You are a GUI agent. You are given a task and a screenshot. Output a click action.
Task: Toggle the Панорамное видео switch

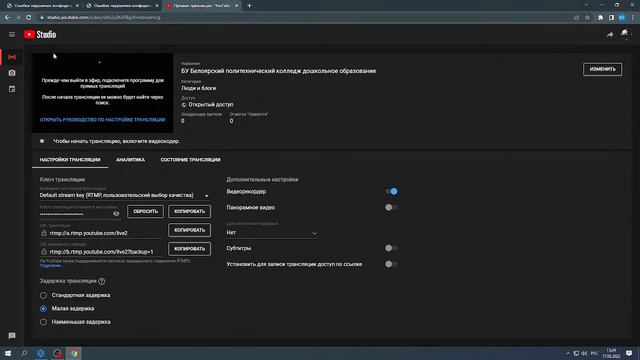pyautogui.click(x=391, y=207)
